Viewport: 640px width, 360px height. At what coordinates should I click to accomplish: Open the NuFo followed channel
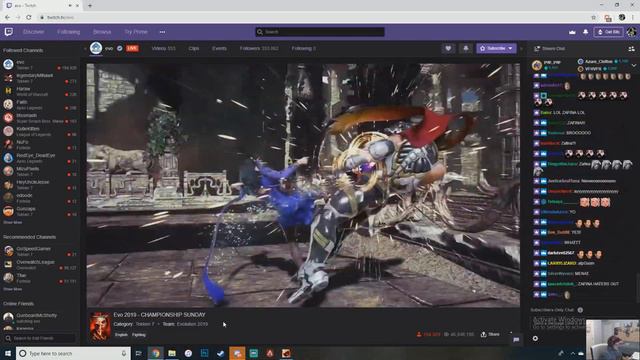coord(40,144)
